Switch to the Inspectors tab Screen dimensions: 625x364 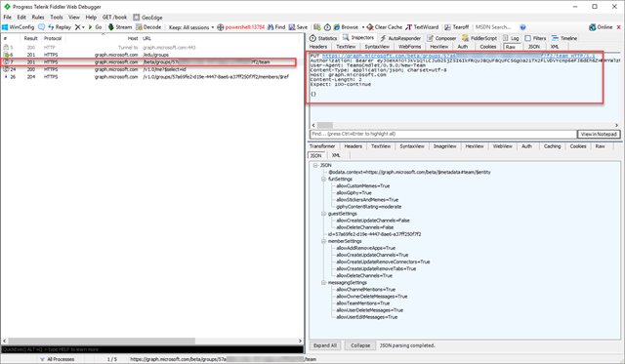358,37
